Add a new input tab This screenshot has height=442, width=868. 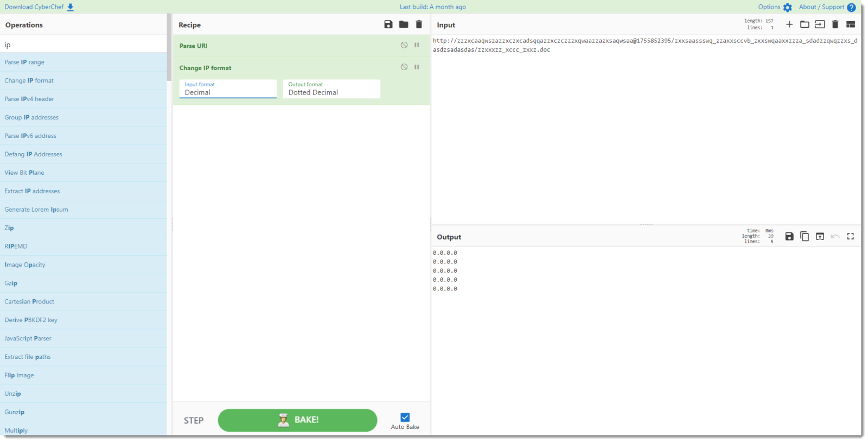(789, 24)
